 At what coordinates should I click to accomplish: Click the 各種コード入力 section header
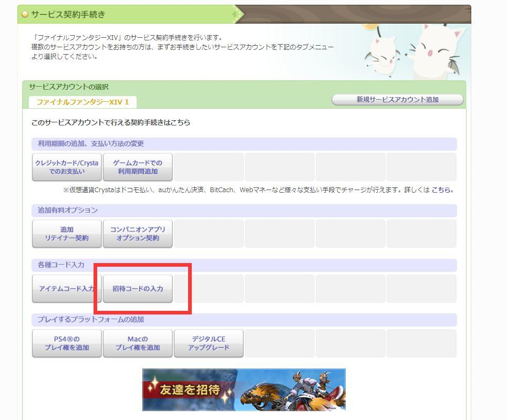(244, 265)
